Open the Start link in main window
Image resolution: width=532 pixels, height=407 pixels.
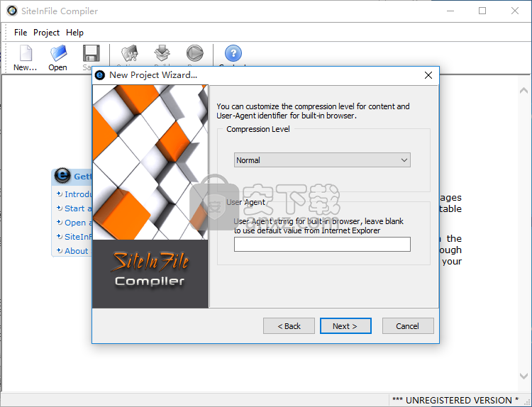pos(78,208)
